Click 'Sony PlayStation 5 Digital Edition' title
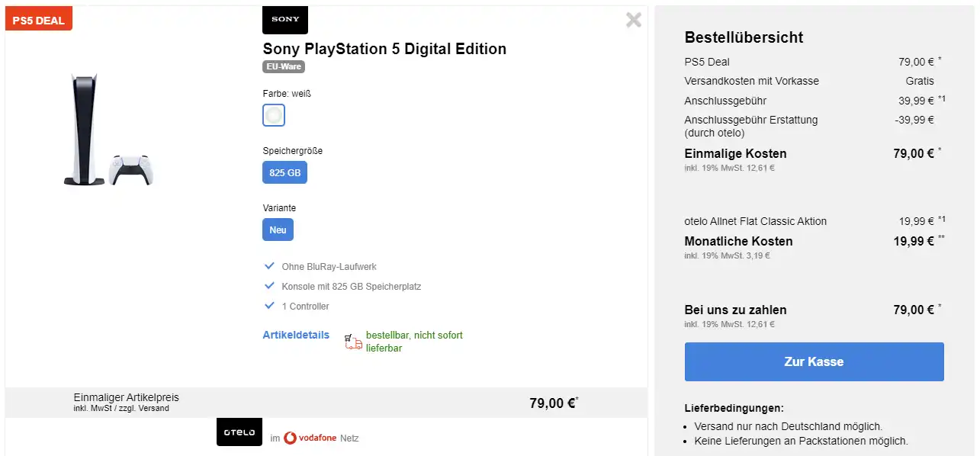Viewport: 980px width, 456px height. coord(384,49)
